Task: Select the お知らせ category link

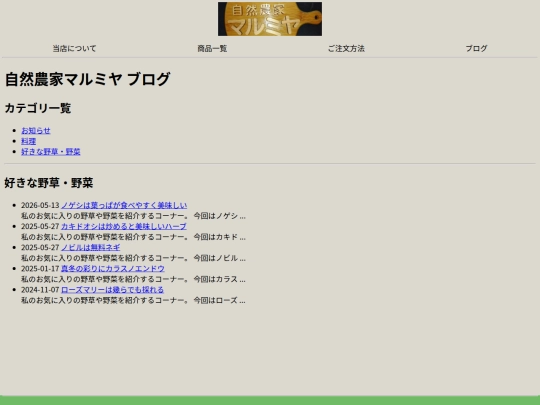Action: (36, 131)
